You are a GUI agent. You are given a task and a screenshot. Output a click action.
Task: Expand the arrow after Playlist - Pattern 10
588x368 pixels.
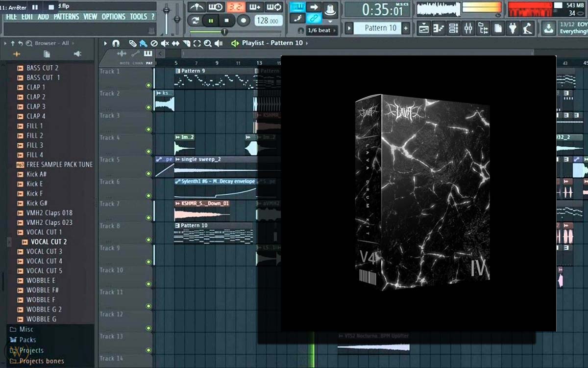point(307,43)
